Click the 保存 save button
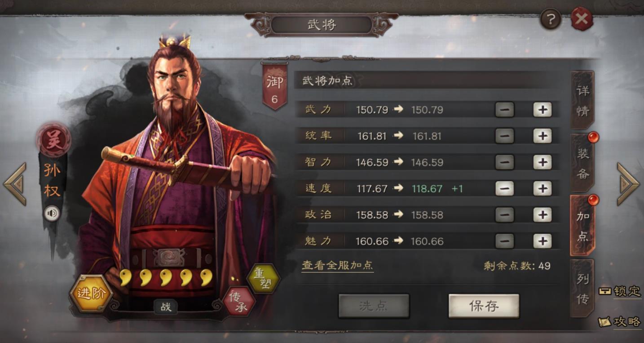The width and height of the screenshot is (644, 343). pos(484,306)
